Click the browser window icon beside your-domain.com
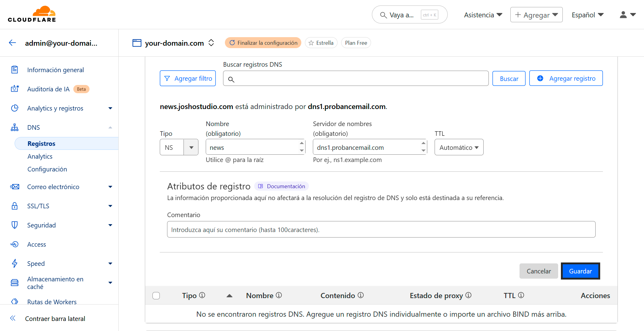The image size is (644, 331). pyautogui.click(x=137, y=43)
